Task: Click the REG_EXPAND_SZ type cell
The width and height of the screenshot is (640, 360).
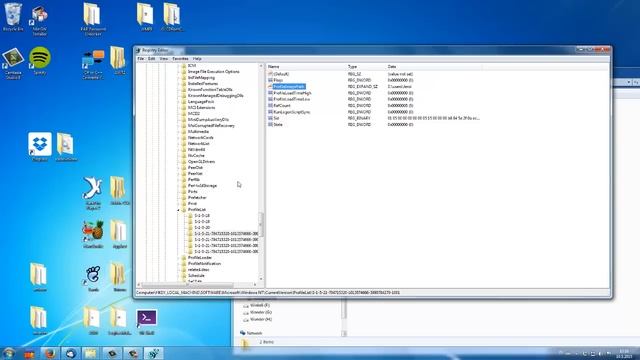Action: (x=362, y=87)
